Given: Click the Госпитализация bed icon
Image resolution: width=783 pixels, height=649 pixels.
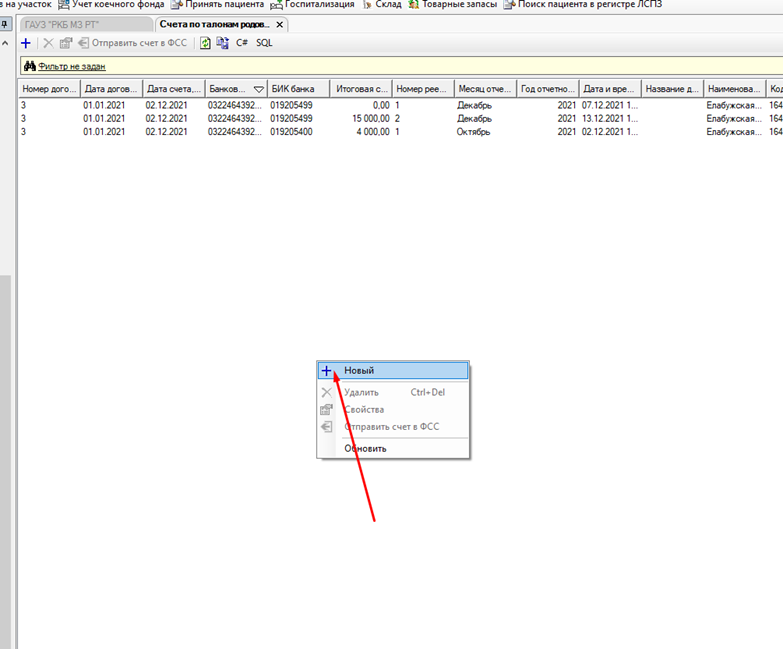Looking at the screenshot, I should point(276,5).
